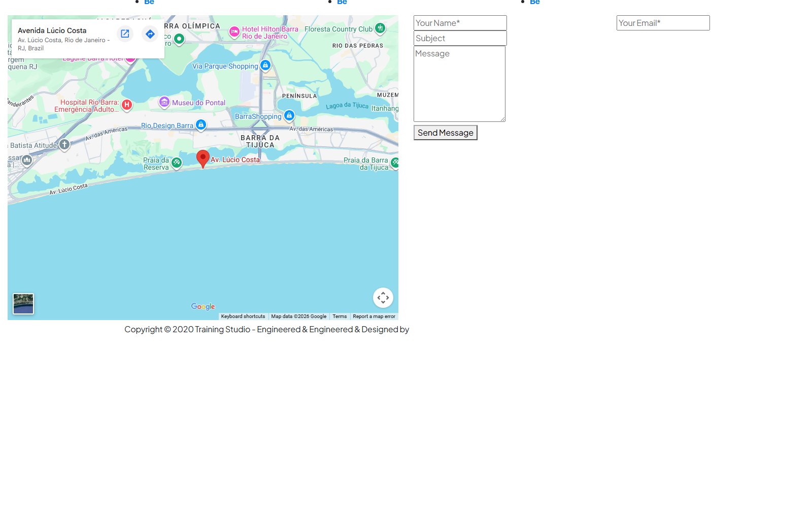The image size is (812, 508).
Task: Open the map Terms link
Action: tap(340, 316)
